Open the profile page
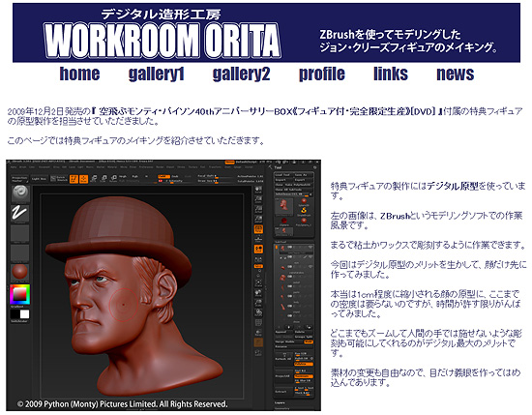 322,74
